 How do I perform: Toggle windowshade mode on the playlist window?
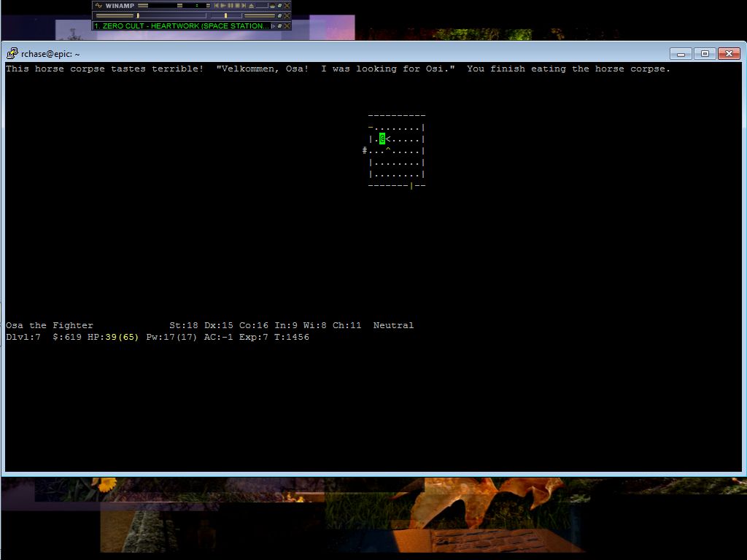click(279, 25)
